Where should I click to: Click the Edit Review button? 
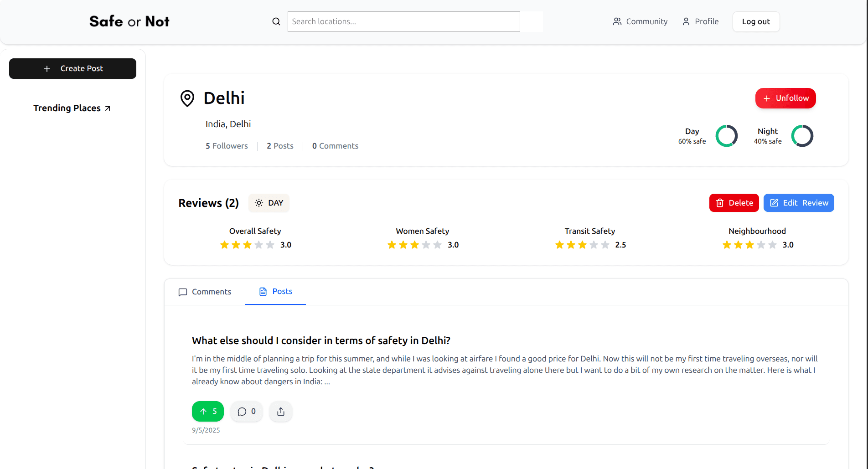click(799, 203)
